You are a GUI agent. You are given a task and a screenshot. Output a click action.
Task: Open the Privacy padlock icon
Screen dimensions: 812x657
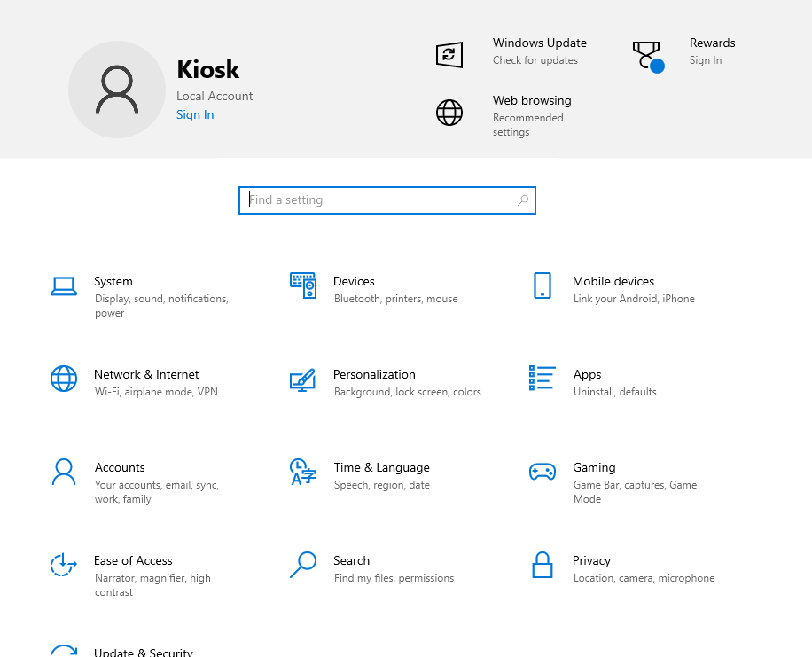point(543,565)
